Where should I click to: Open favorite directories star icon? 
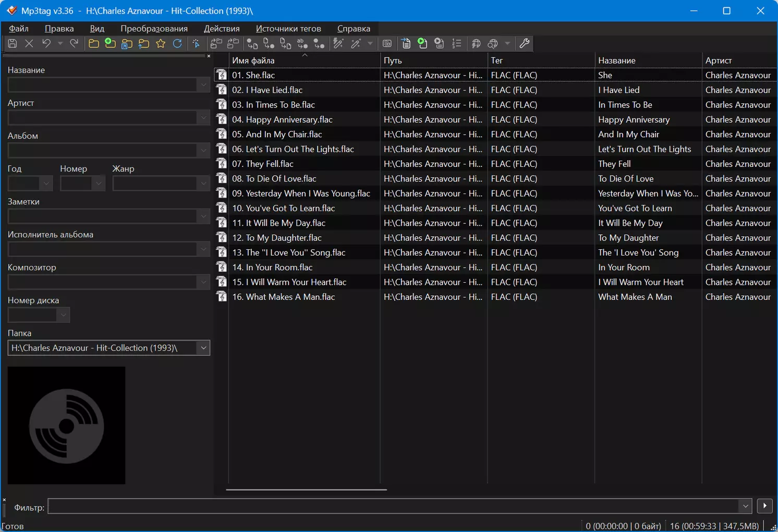click(x=161, y=44)
